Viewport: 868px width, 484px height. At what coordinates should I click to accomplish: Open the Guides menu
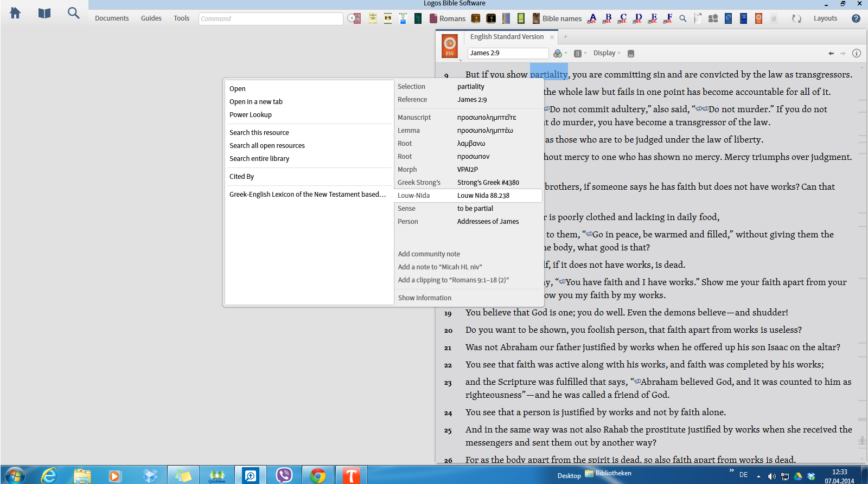click(151, 18)
